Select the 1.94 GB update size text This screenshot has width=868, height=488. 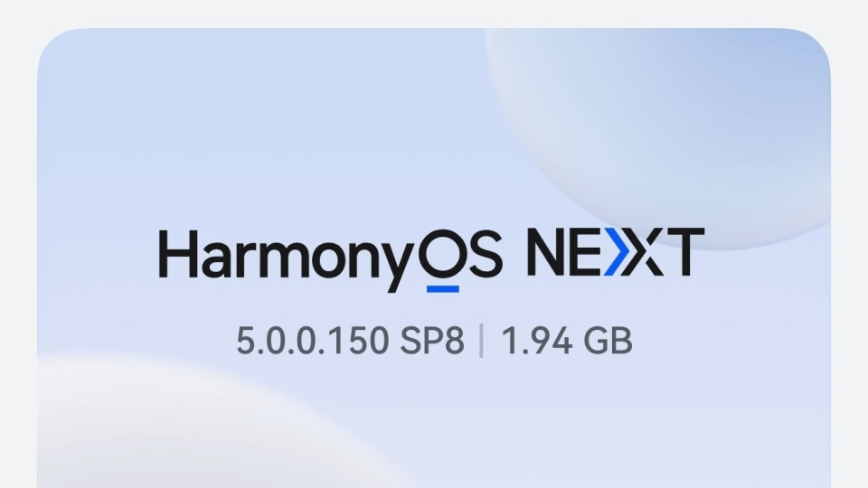coord(566,341)
